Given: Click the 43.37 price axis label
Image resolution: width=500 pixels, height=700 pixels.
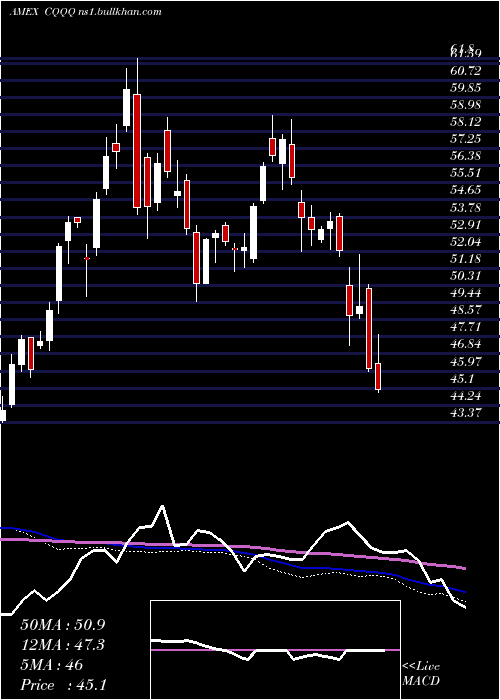Looking at the screenshot, I should coord(466,413).
